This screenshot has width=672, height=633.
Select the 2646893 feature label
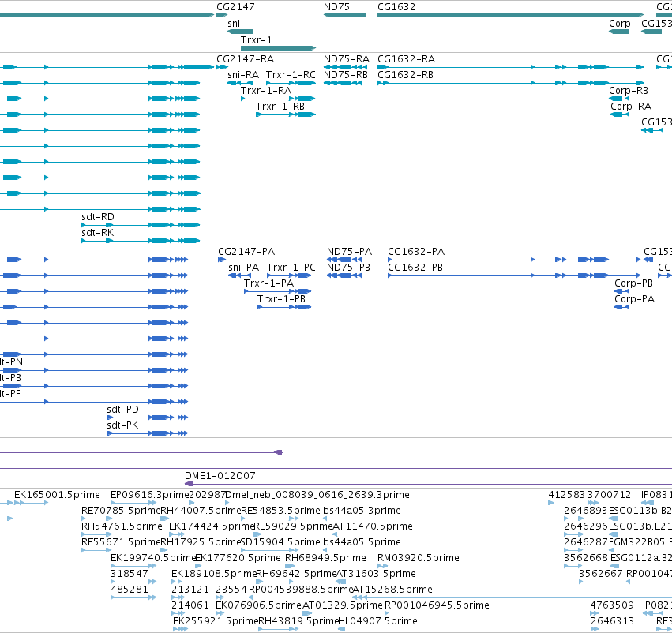585,511
